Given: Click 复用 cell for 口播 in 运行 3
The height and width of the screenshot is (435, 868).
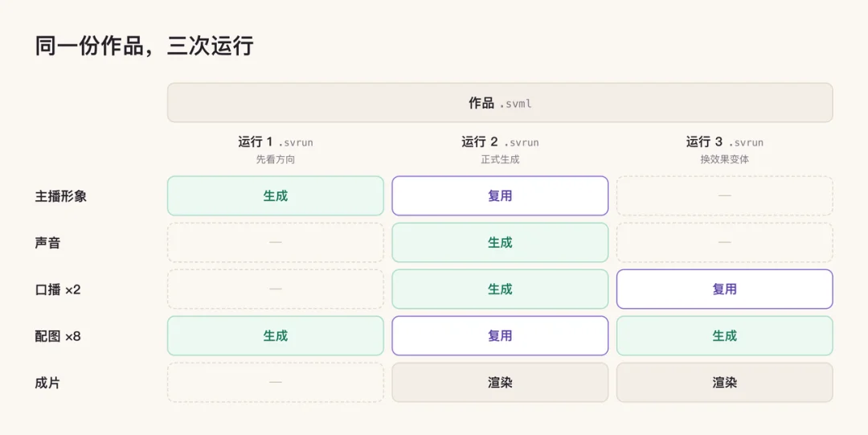Looking at the screenshot, I should (725, 289).
